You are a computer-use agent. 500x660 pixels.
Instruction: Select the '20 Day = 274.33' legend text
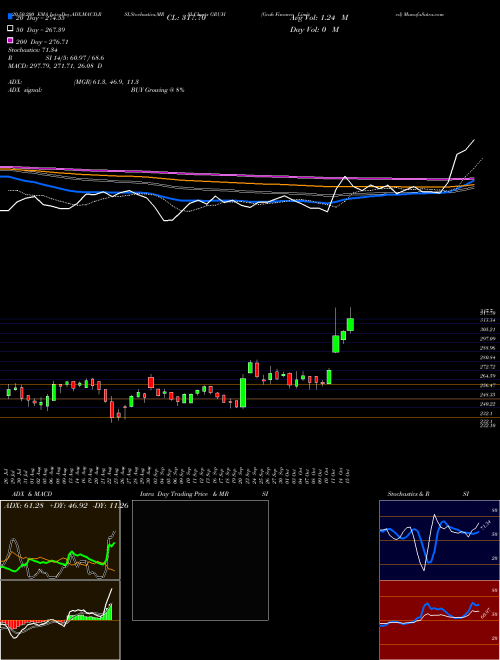[x=40, y=18]
